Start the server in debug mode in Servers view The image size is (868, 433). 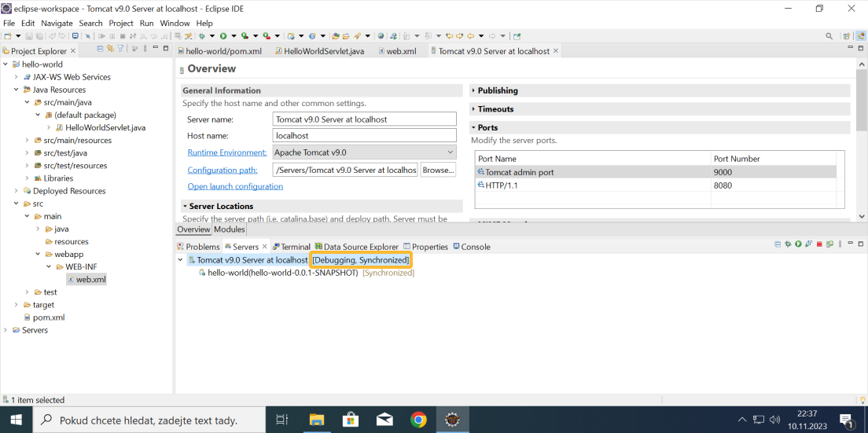coord(788,244)
